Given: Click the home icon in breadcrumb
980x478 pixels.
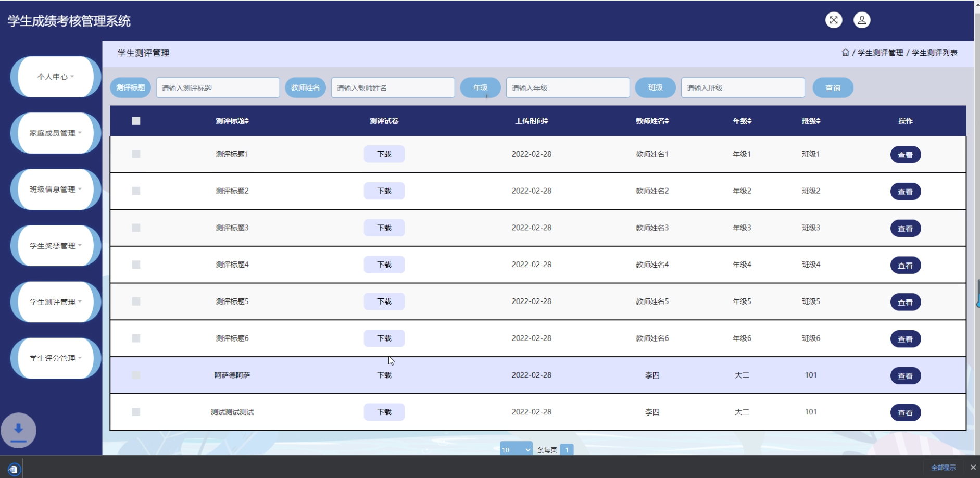Looking at the screenshot, I should (845, 53).
